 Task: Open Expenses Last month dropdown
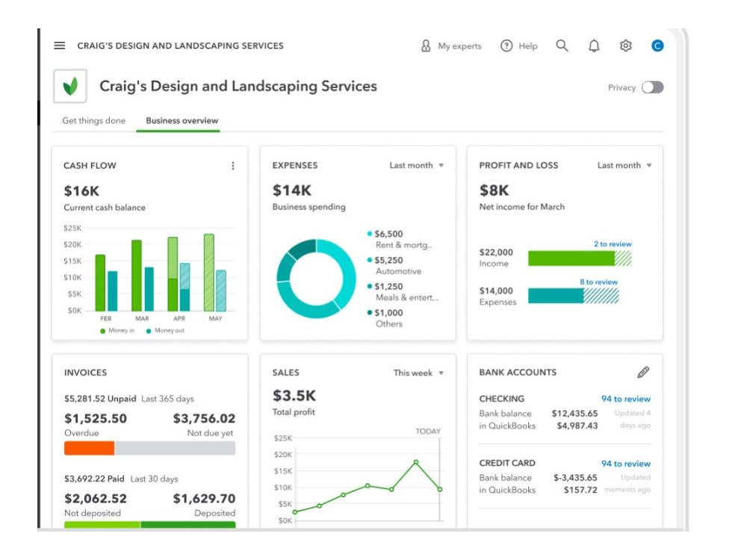click(417, 165)
